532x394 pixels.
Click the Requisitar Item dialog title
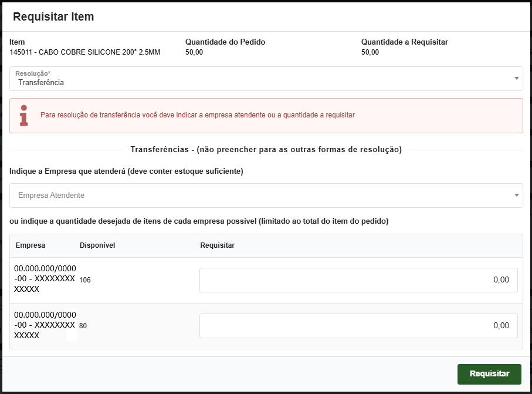point(53,16)
